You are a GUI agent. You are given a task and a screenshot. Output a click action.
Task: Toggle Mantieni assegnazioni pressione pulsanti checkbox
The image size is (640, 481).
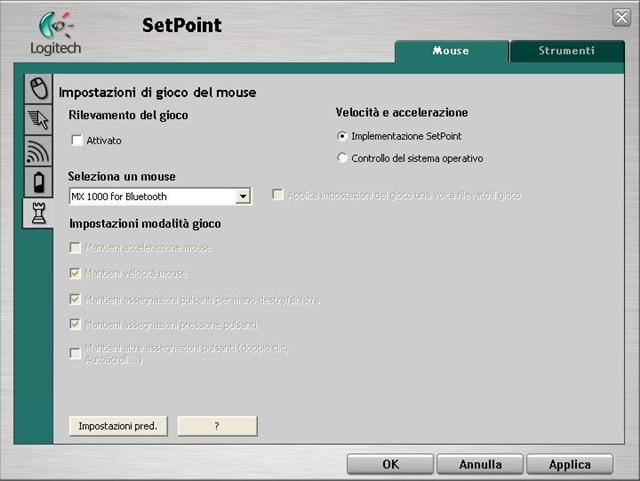point(76,325)
